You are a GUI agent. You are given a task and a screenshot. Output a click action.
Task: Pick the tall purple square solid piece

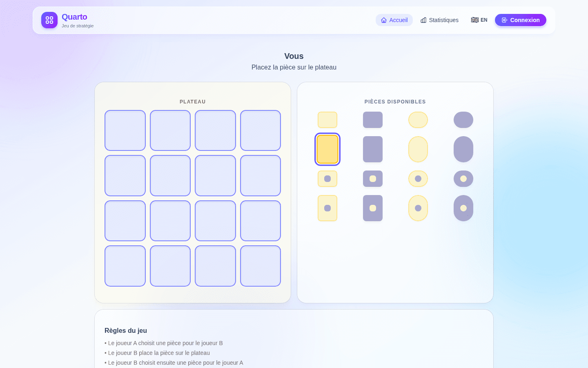[x=373, y=149]
